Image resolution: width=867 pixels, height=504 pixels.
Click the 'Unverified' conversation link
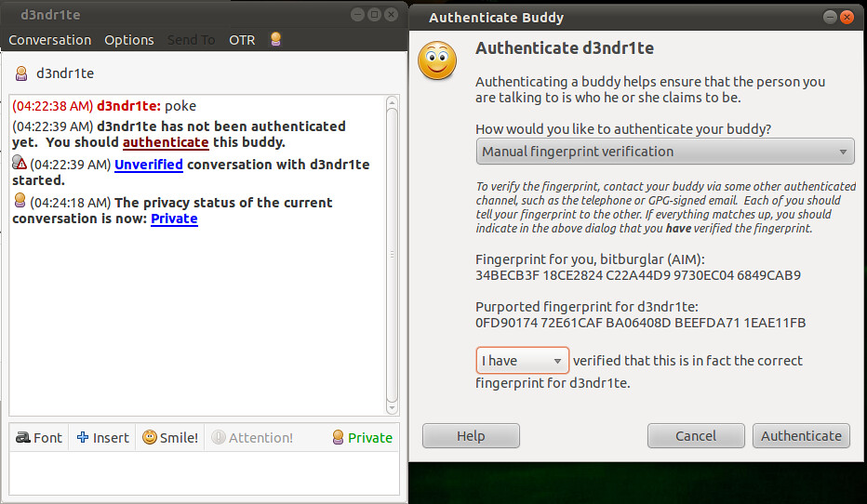pyautogui.click(x=149, y=165)
